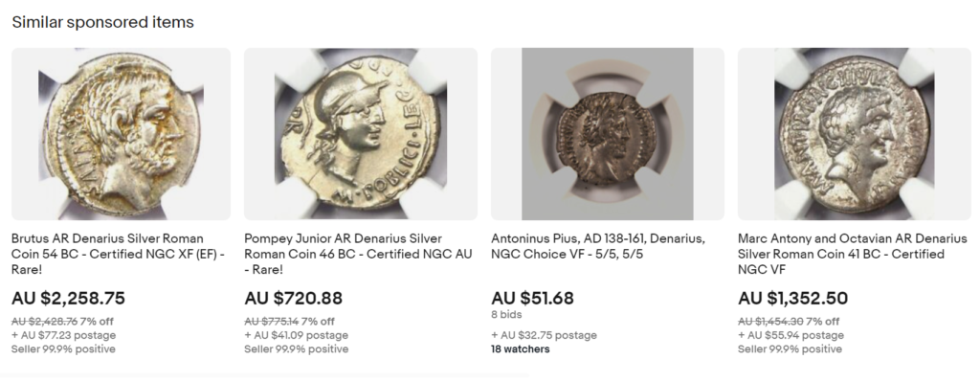Open the Antoninus Pius coin image
The image size is (980, 382).
[x=608, y=134]
